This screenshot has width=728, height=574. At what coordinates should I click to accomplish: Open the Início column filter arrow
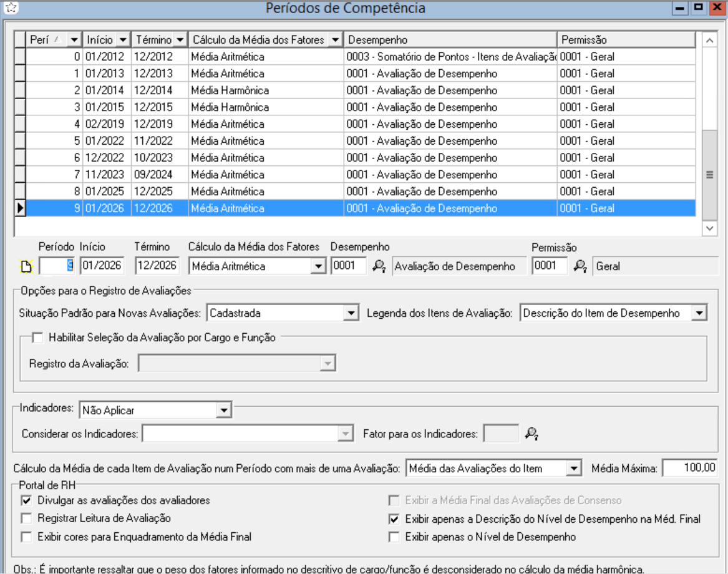pyautogui.click(x=122, y=40)
